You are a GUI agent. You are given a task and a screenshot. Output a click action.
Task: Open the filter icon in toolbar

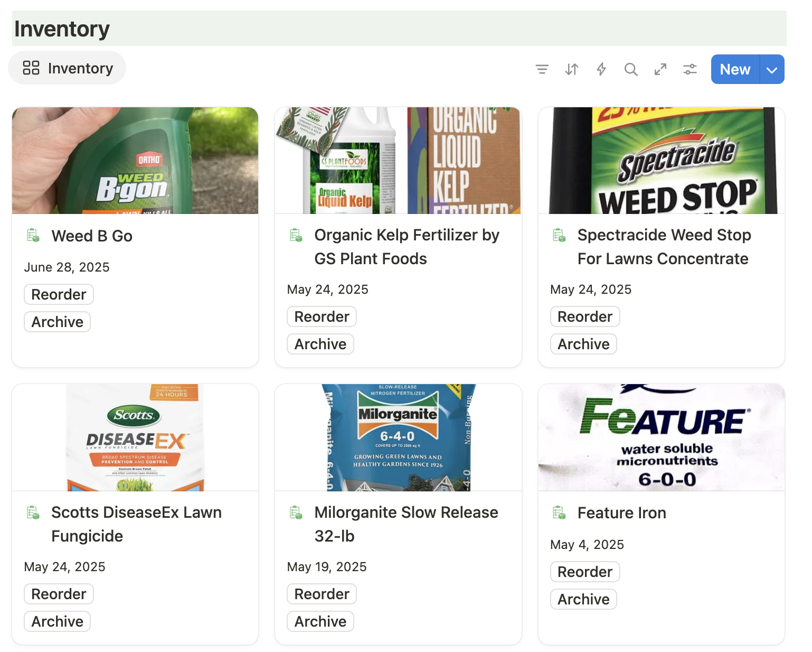pos(542,69)
